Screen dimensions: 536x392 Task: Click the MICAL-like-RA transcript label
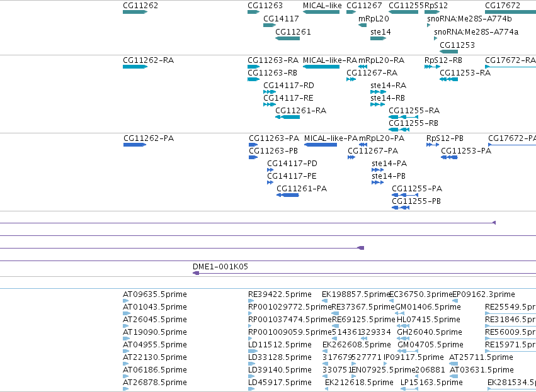point(329,60)
